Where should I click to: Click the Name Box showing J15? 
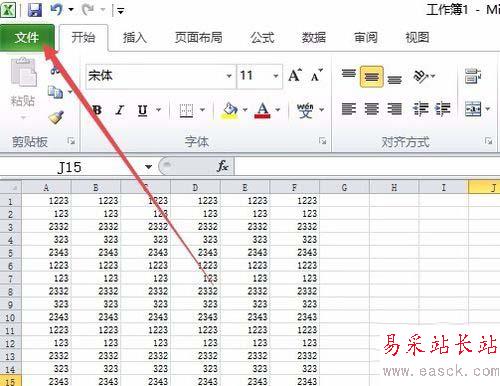pos(70,167)
